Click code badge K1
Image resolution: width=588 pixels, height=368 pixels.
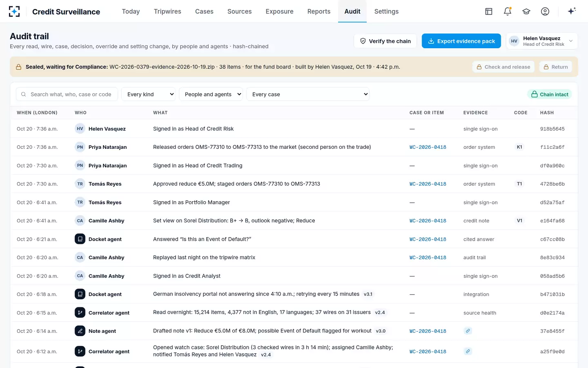coord(519,147)
